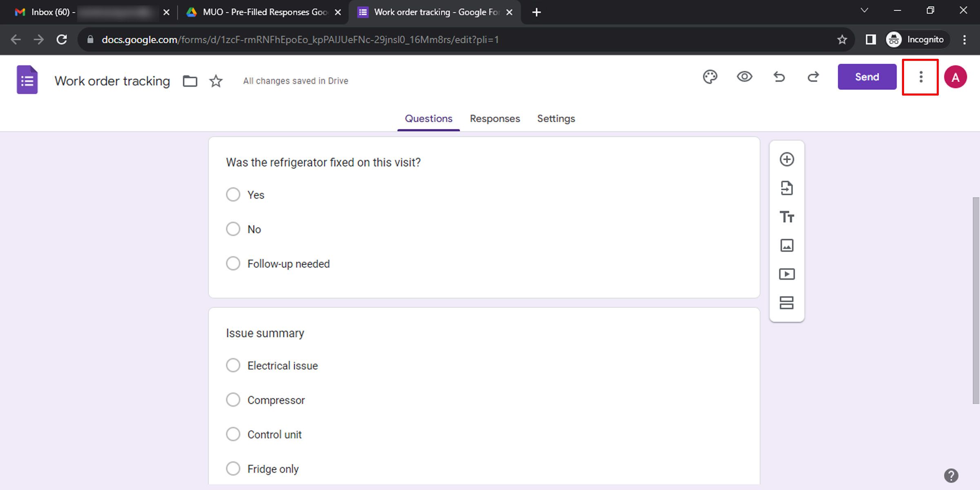Click the Work order tracking form title
980x490 pixels.
click(x=112, y=81)
